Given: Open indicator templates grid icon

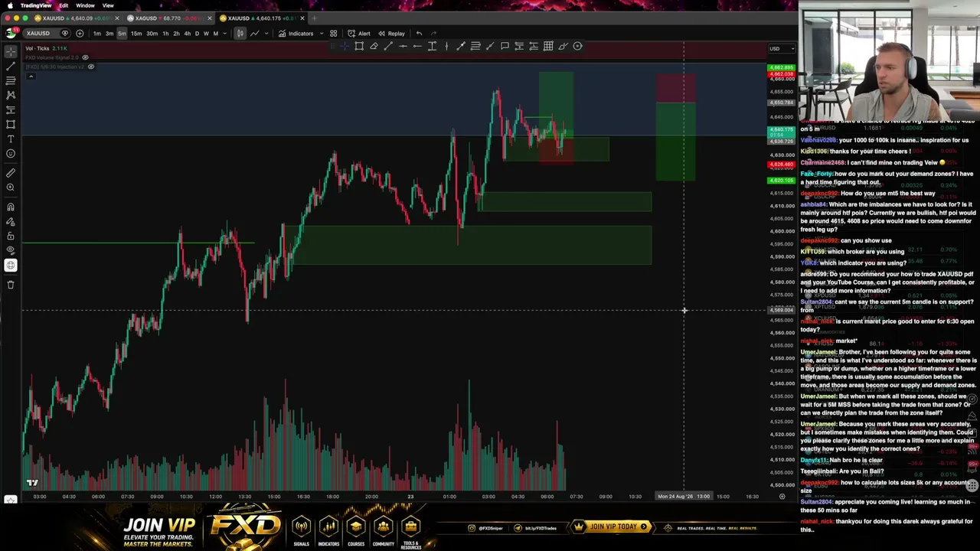Looking at the screenshot, I should point(333,34).
